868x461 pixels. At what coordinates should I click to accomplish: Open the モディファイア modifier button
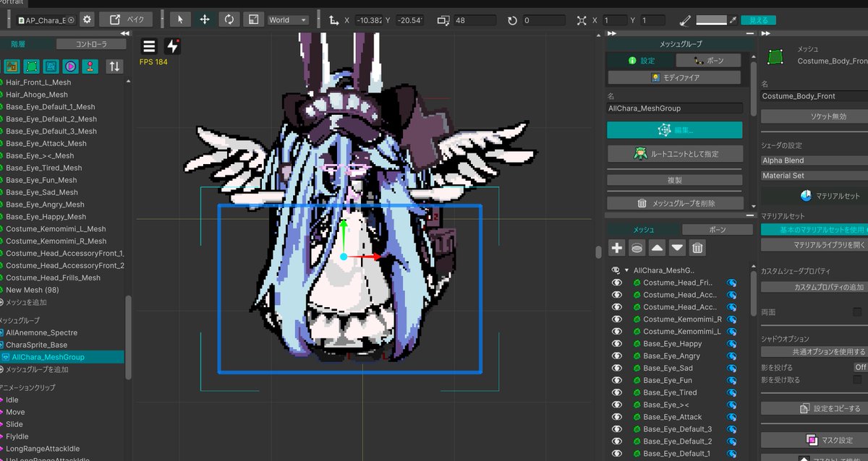coord(674,77)
